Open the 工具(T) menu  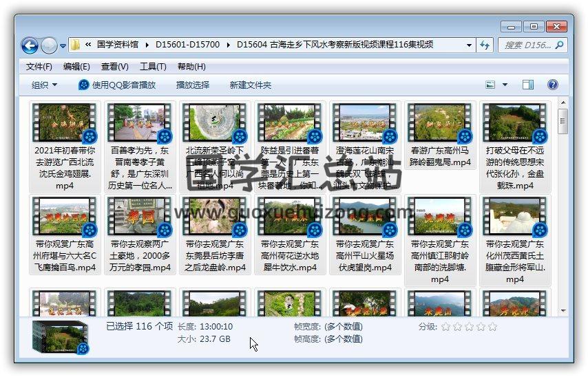153,67
